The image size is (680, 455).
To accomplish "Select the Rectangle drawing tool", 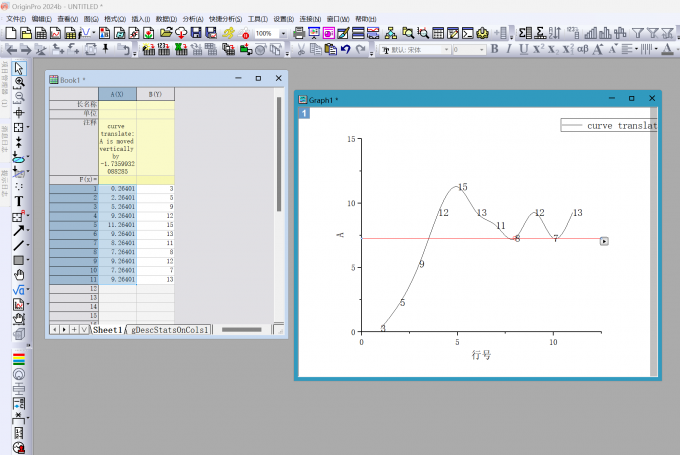I will coord(18,260).
